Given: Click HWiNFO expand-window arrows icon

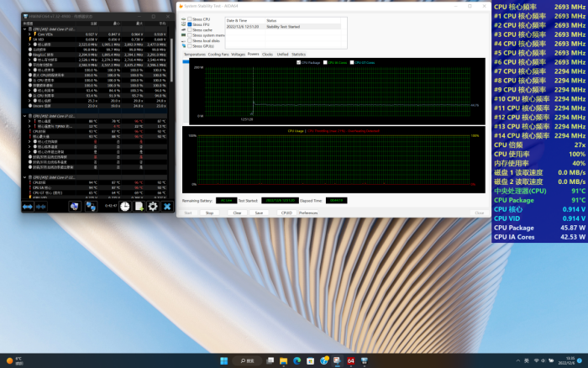Looking at the screenshot, I should point(27,206).
